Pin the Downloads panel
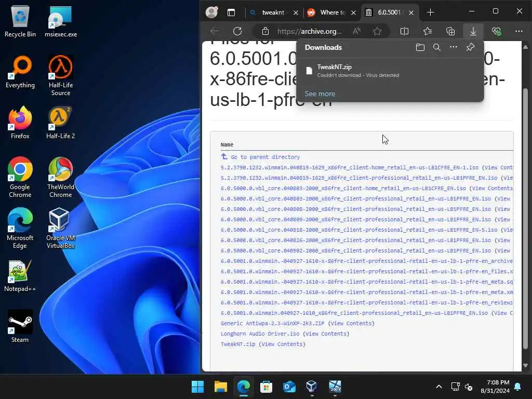The width and height of the screenshot is (532, 399). [x=470, y=47]
